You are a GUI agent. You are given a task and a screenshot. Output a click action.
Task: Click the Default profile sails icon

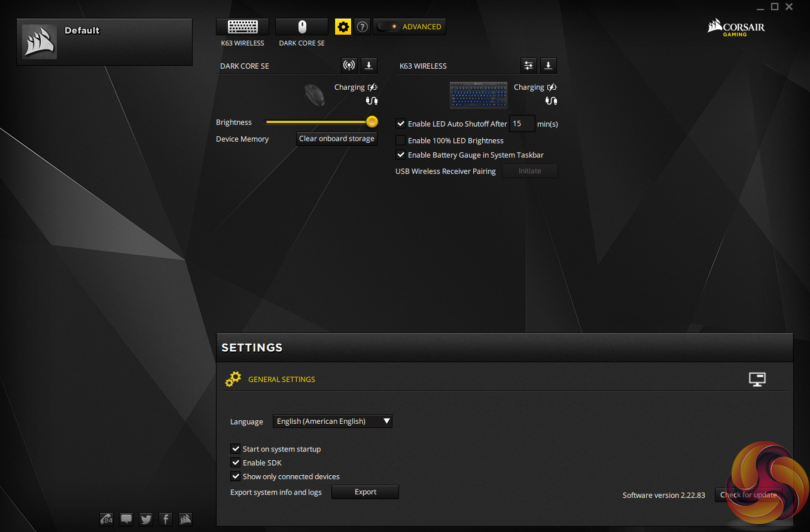click(x=39, y=41)
